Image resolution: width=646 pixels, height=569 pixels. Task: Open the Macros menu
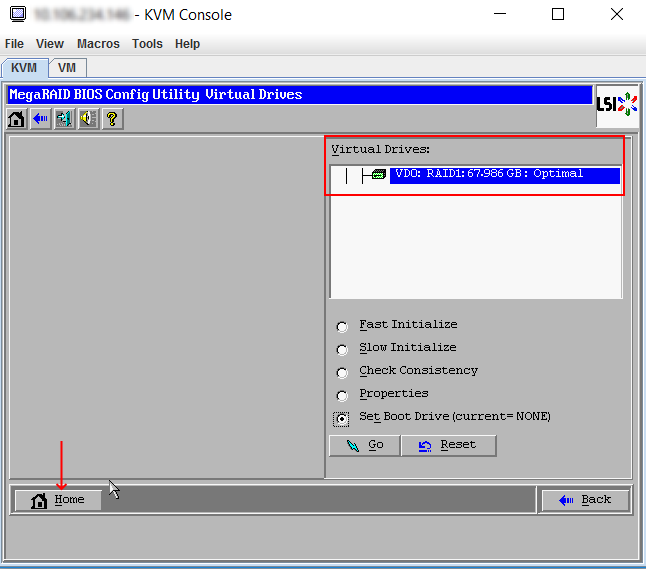[x=98, y=44]
